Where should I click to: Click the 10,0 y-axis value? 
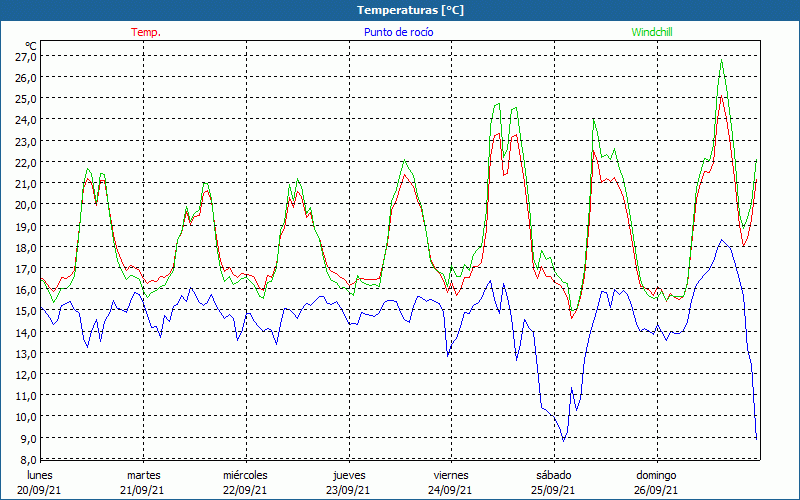pos(26,417)
